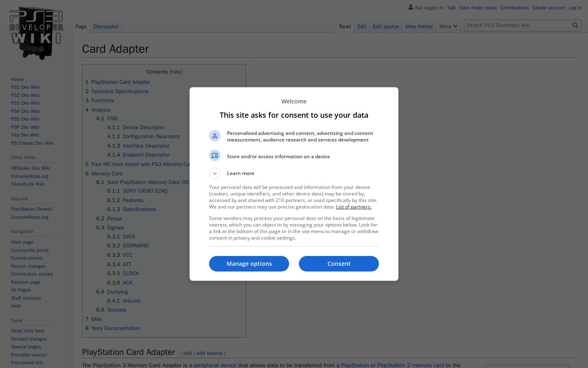The height and width of the screenshot is (368, 588).
Task: Open the Talk link
Action: click(x=451, y=8)
